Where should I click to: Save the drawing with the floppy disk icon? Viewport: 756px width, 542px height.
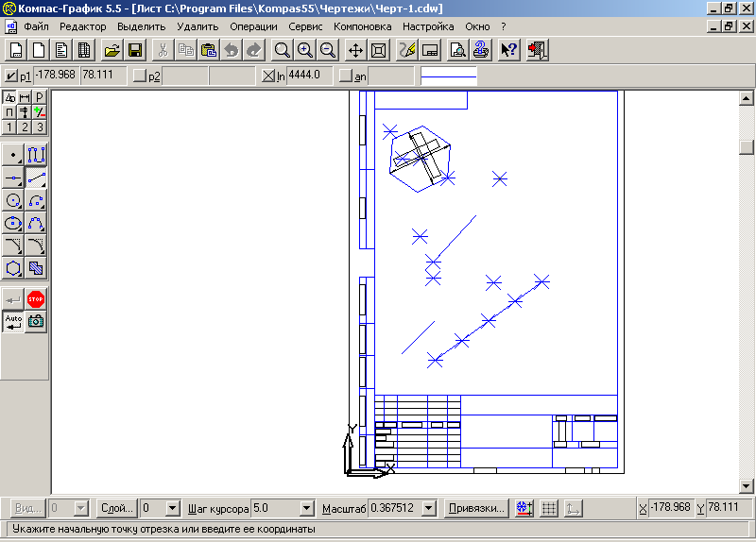tap(134, 50)
